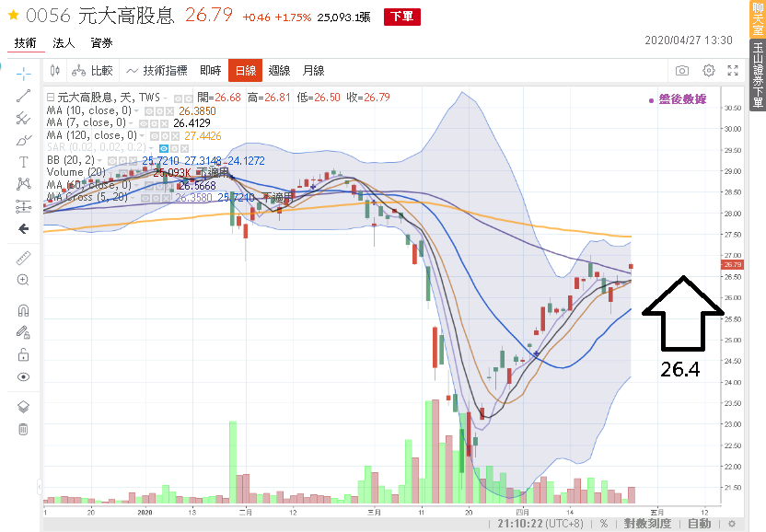Click trash icon to remove drawings
The width and height of the screenshot is (766, 532).
pyautogui.click(x=23, y=430)
